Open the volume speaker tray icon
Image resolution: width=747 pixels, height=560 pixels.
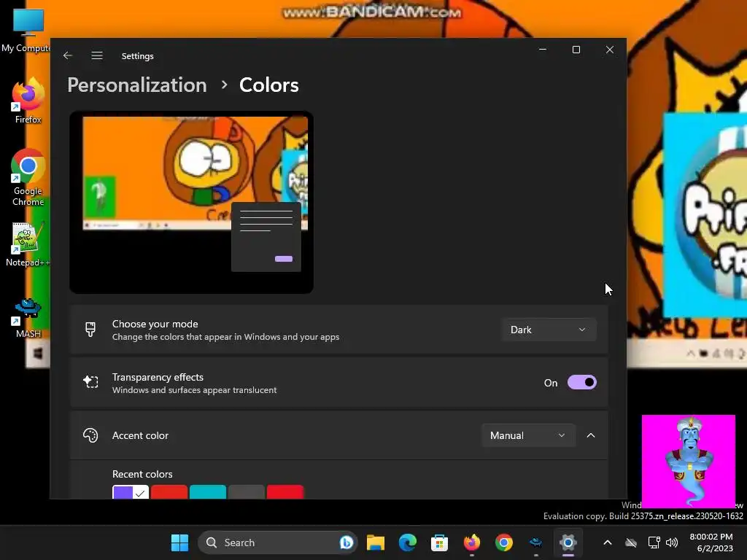pyautogui.click(x=672, y=542)
